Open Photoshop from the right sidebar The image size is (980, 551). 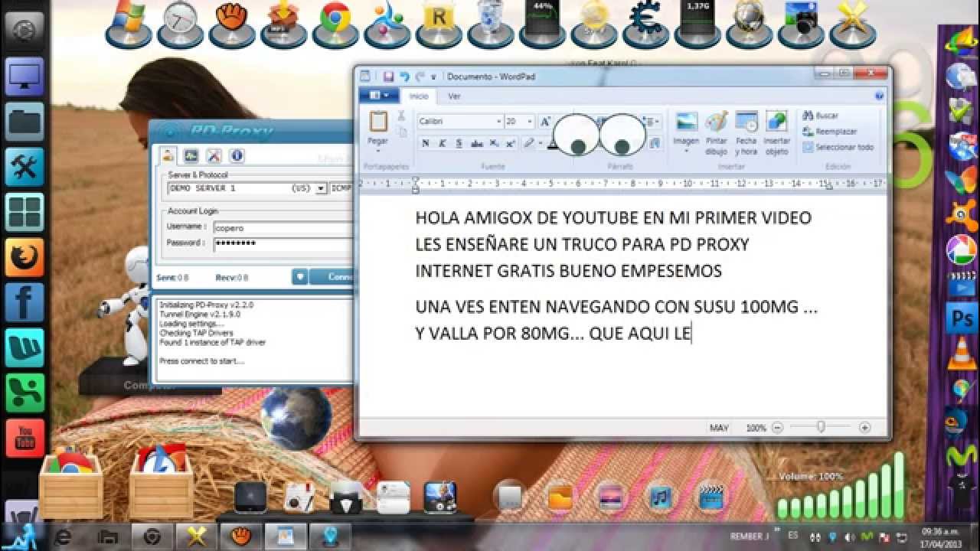pyautogui.click(x=961, y=318)
